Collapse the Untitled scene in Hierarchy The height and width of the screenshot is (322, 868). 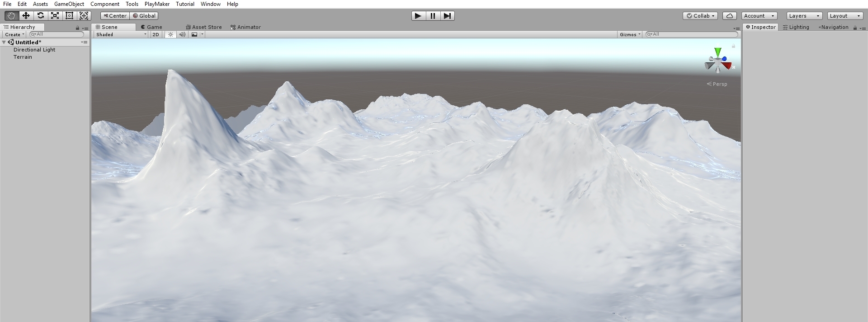point(4,42)
